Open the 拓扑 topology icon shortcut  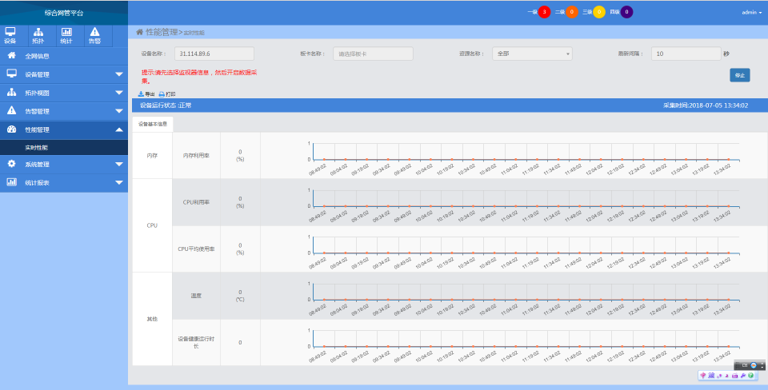click(x=38, y=35)
